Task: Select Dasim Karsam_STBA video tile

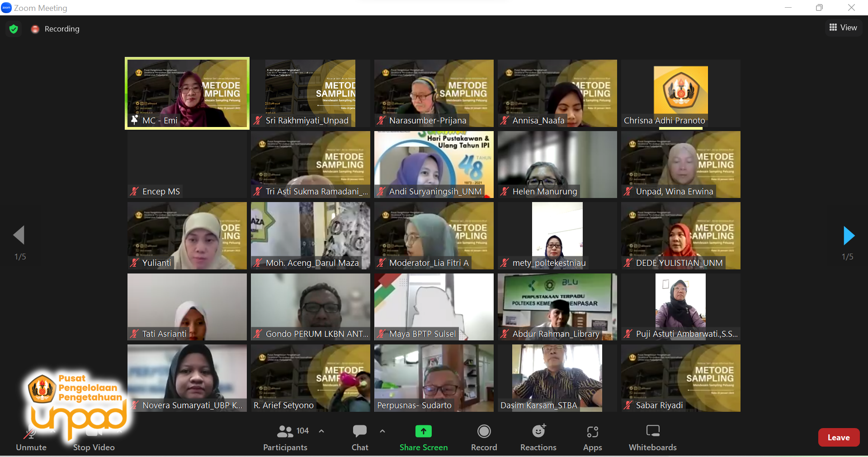Action: 557,378
